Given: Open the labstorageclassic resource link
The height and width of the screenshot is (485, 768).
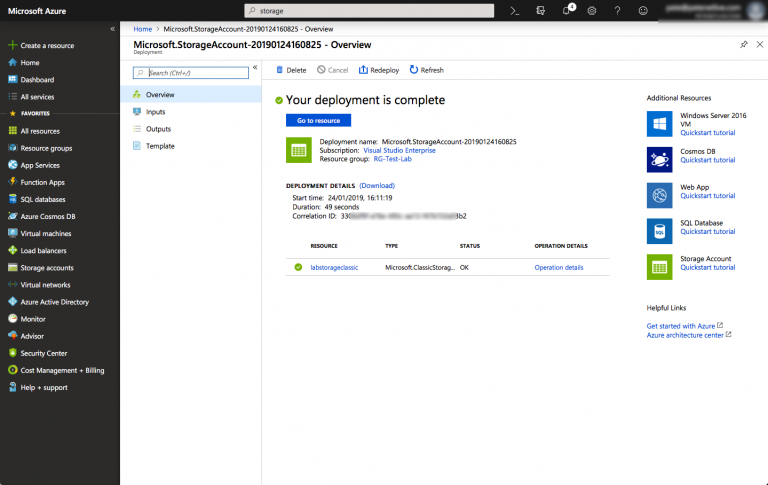Looking at the screenshot, I should pos(334,267).
